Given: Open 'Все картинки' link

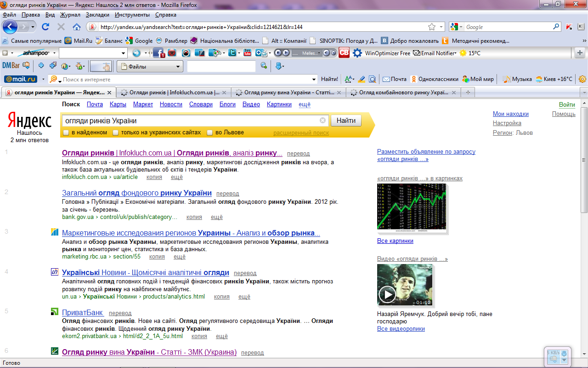Looking at the screenshot, I should point(395,241).
